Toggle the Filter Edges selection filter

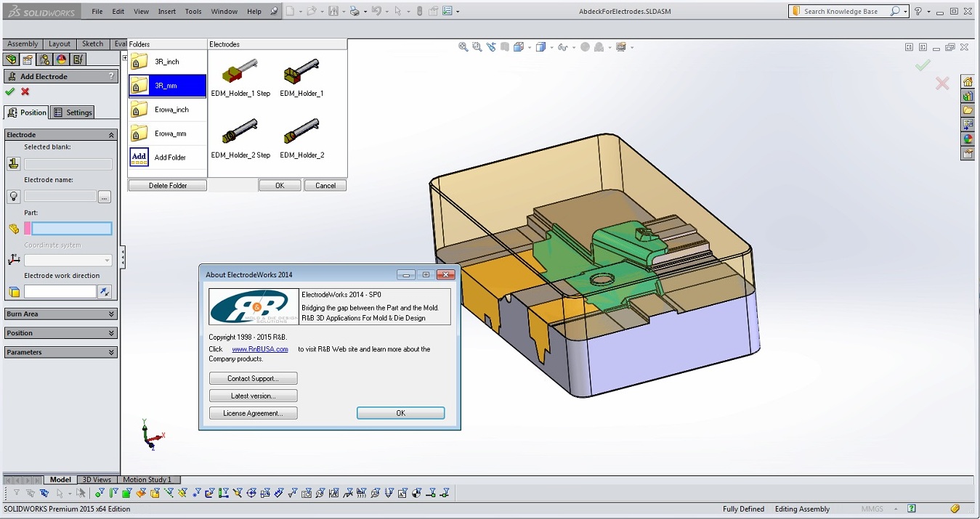113,493
